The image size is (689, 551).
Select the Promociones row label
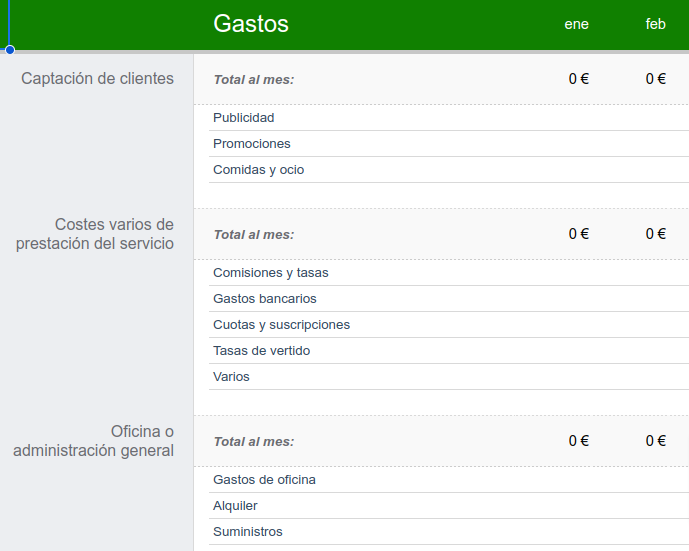click(252, 144)
